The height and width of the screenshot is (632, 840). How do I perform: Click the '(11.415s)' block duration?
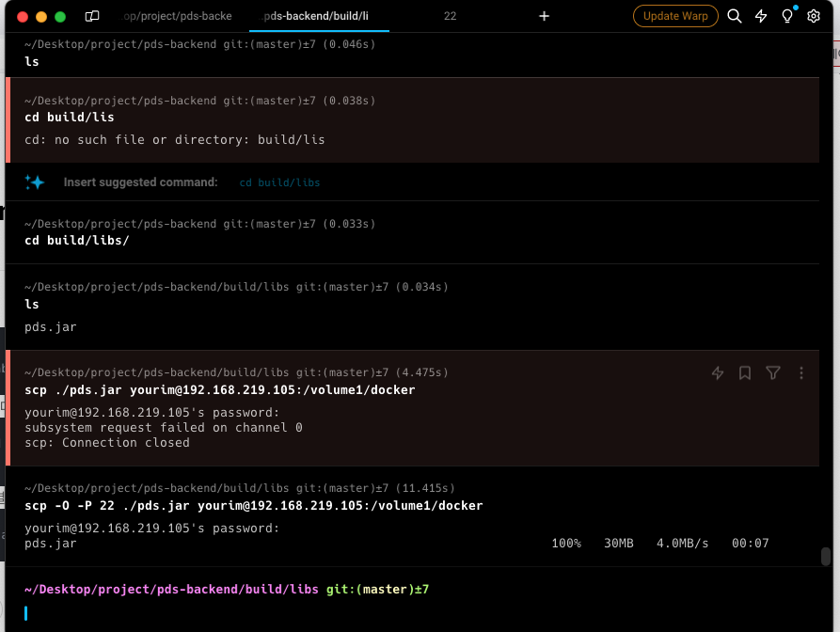tap(425, 488)
